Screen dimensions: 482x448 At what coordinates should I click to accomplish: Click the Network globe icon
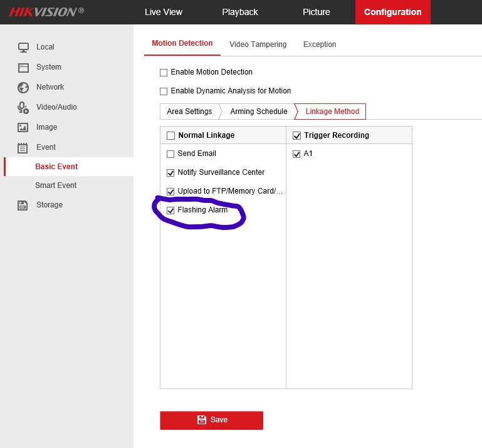[23, 87]
